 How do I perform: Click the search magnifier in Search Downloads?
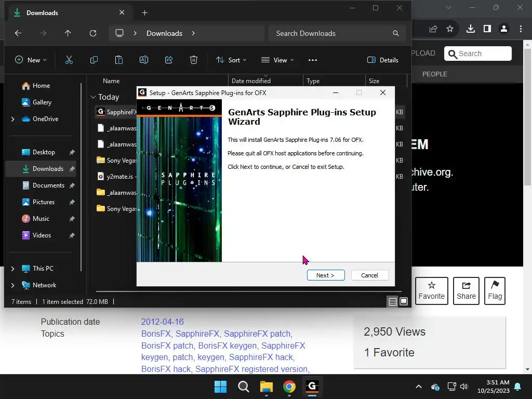(x=395, y=33)
